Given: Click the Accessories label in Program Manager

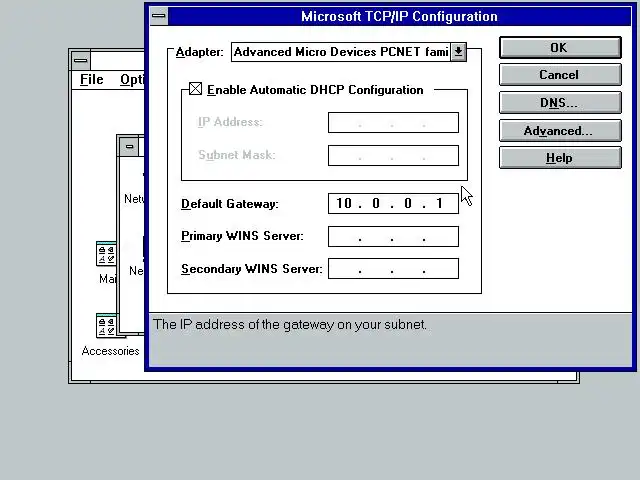Looking at the screenshot, I should (110, 351).
